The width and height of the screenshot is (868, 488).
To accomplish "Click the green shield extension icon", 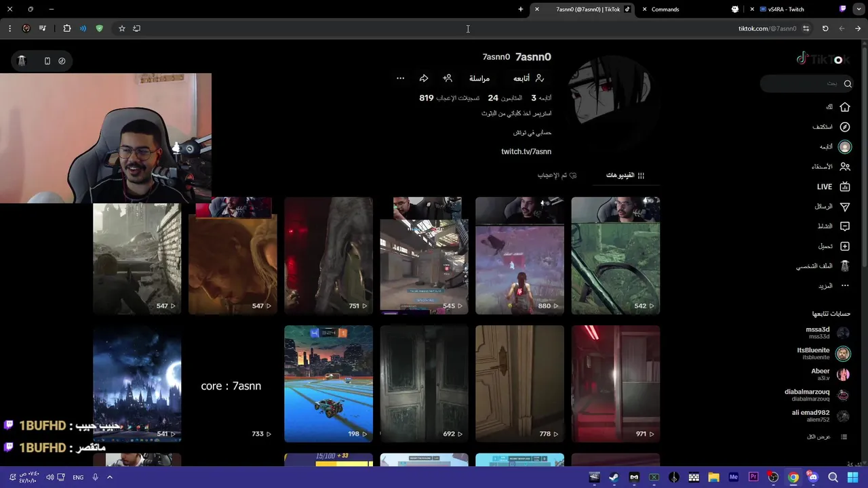I will point(99,28).
